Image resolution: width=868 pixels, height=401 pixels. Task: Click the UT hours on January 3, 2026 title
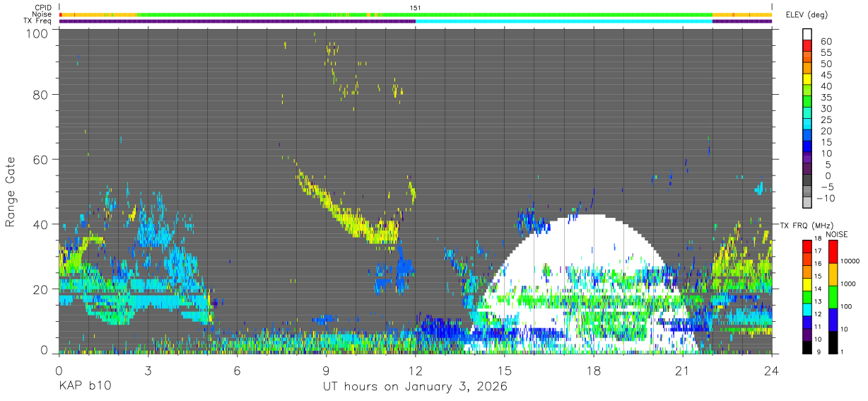coord(415,387)
